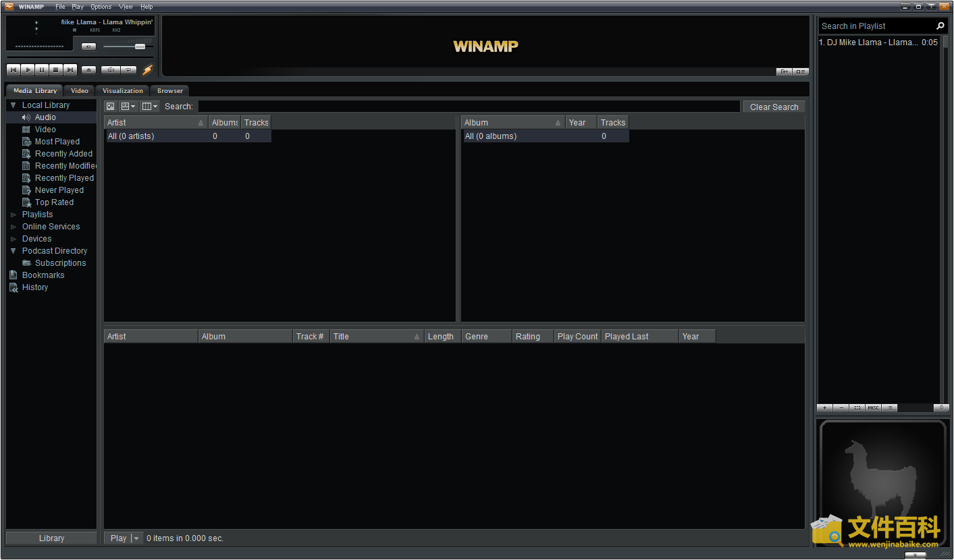Screen dimensions: 954x560
Task: Open History in the sidebar
Action: coord(35,287)
